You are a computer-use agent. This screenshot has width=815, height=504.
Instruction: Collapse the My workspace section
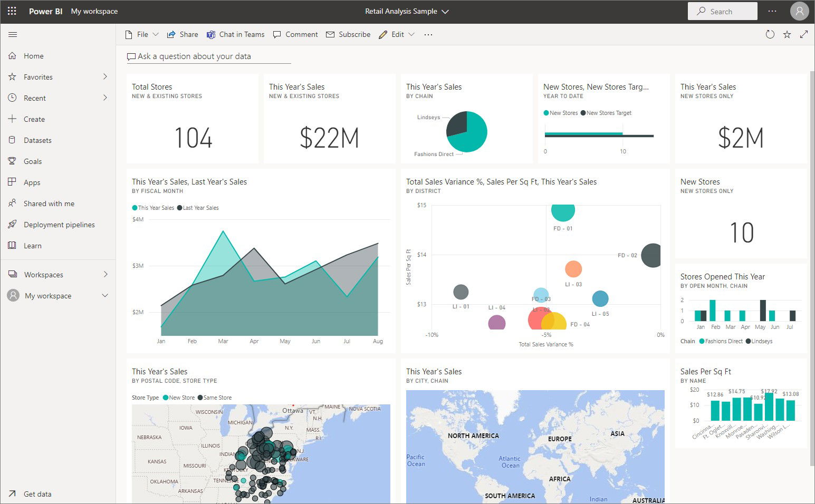pyautogui.click(x=104, y=295)
